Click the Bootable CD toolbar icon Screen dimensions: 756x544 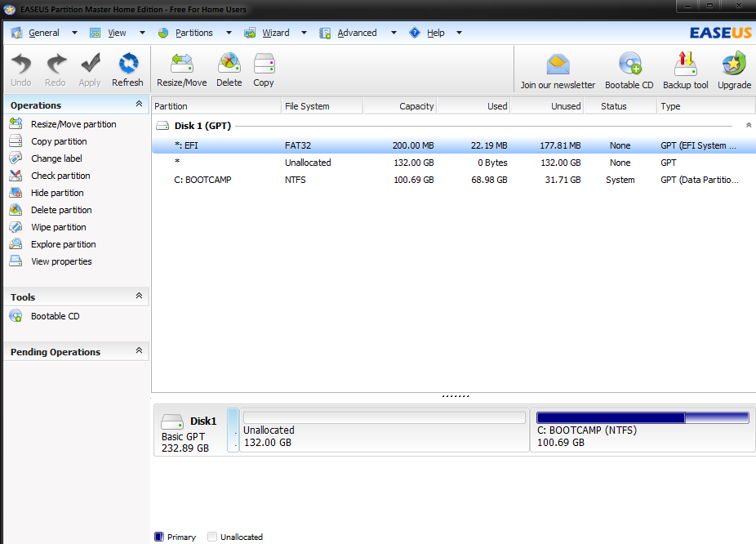click(629, 64)
